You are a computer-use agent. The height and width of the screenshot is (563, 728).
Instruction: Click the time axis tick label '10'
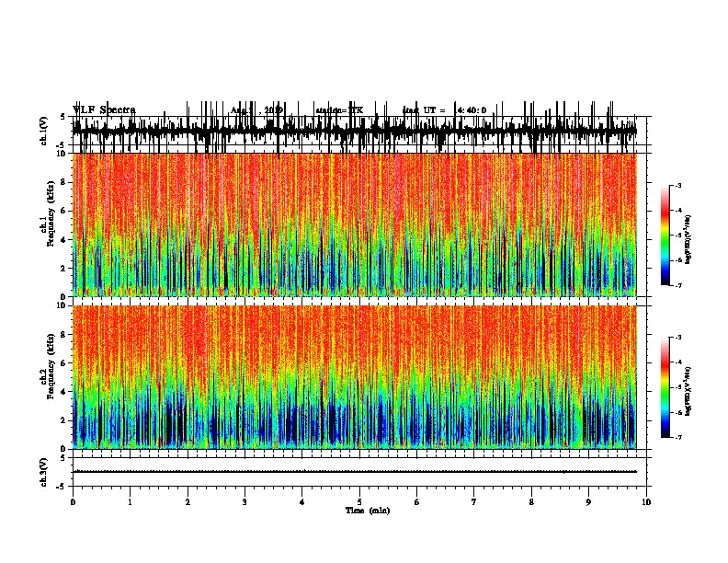point(646,502)
